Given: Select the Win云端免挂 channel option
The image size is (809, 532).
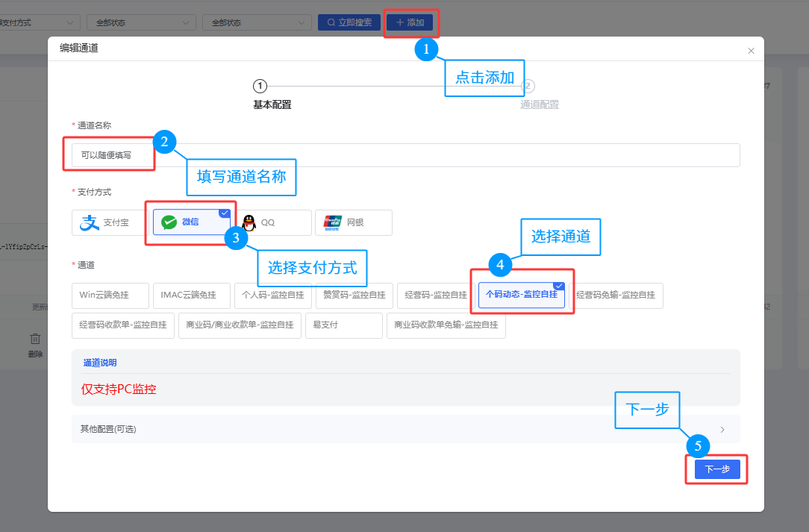Looking at the screenshot, I should pyautogui.click(x=110, y=295).
